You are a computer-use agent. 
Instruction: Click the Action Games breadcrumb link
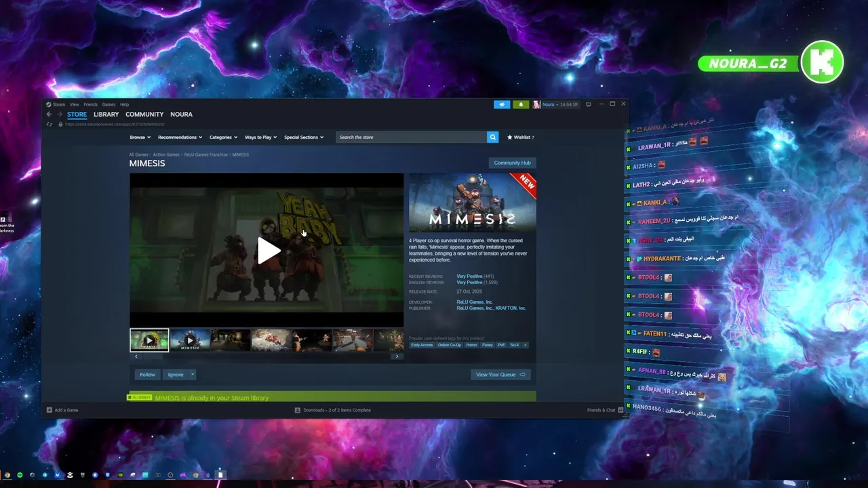coord(166,155)
